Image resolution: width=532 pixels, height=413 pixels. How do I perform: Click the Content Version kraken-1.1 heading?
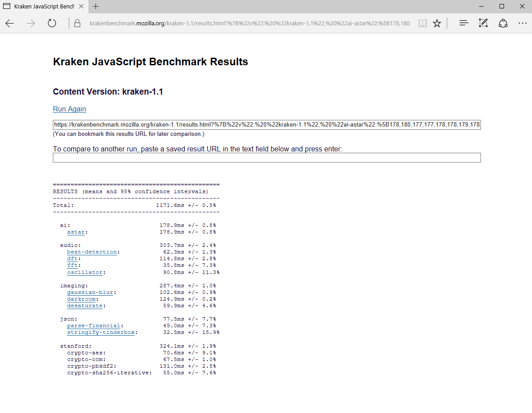point(108,92)
